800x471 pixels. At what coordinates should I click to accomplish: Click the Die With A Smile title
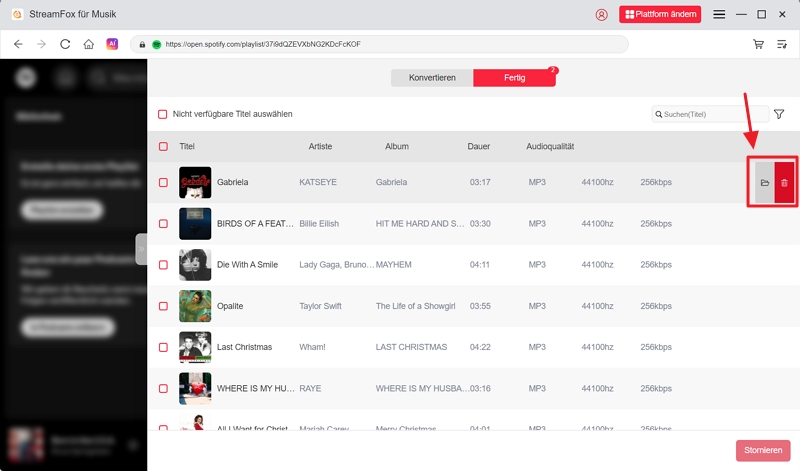[x=247, y=265]
